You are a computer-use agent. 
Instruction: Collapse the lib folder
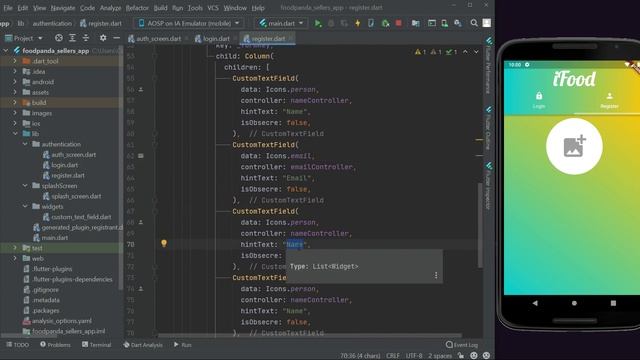click(x=15, y=133)
